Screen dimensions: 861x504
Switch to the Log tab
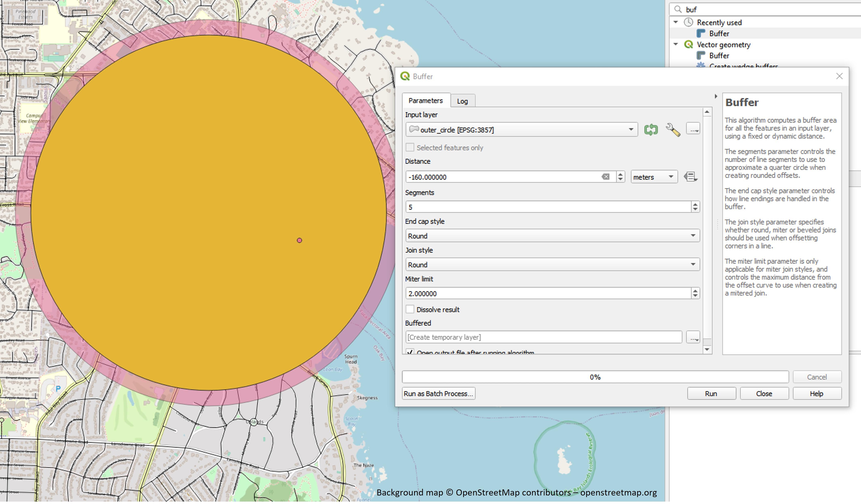[x=462, y=101]
